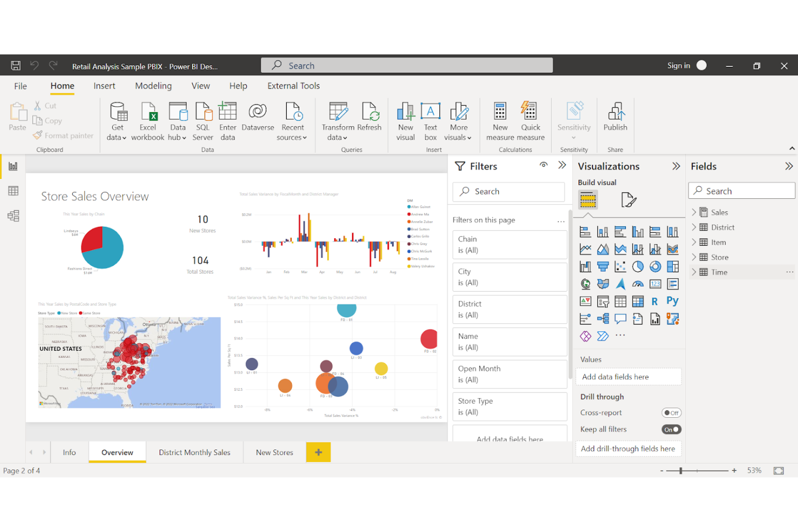Screen dimensions: 798x532
Task: Click the Publish button
Action: (615, 117)
